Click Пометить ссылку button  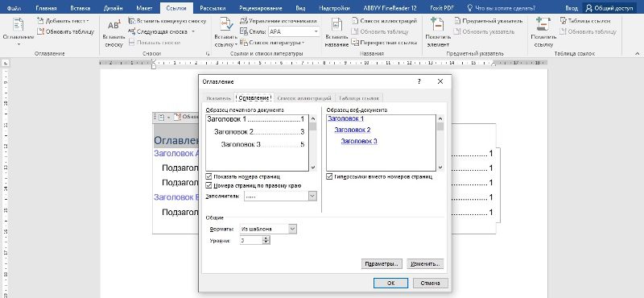[543, 33]
